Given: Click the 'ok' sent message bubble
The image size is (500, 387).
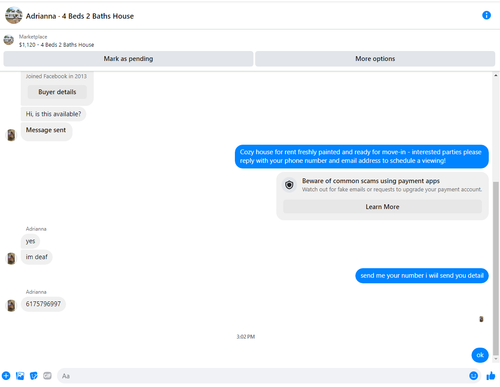Looking at the screenshot, I should pyautogui.click(x=480, y=355).
